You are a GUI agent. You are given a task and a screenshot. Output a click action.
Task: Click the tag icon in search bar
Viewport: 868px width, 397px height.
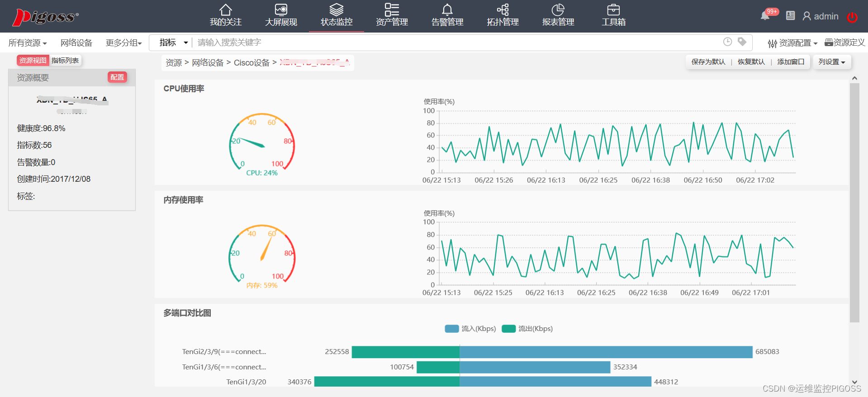[742, 42]
